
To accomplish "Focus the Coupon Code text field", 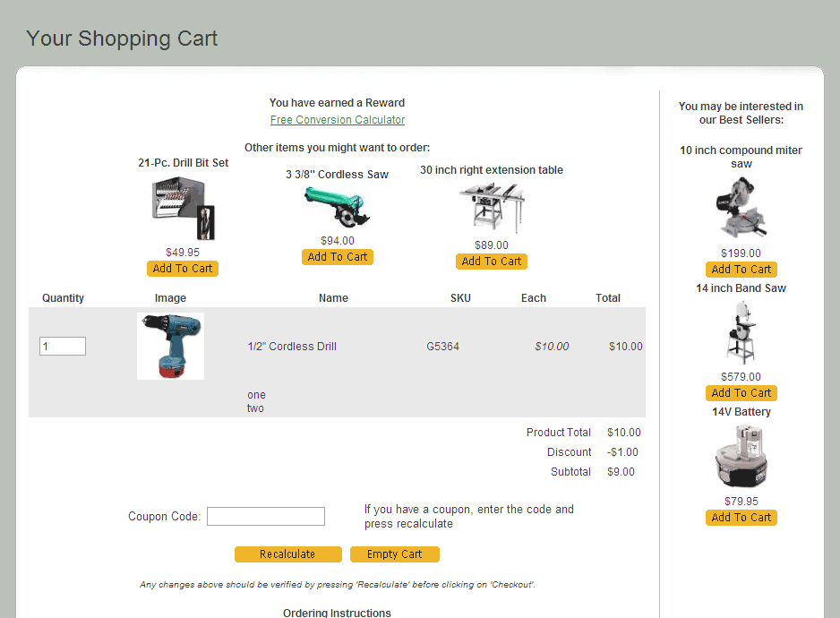I will click(x=266, y=517).
